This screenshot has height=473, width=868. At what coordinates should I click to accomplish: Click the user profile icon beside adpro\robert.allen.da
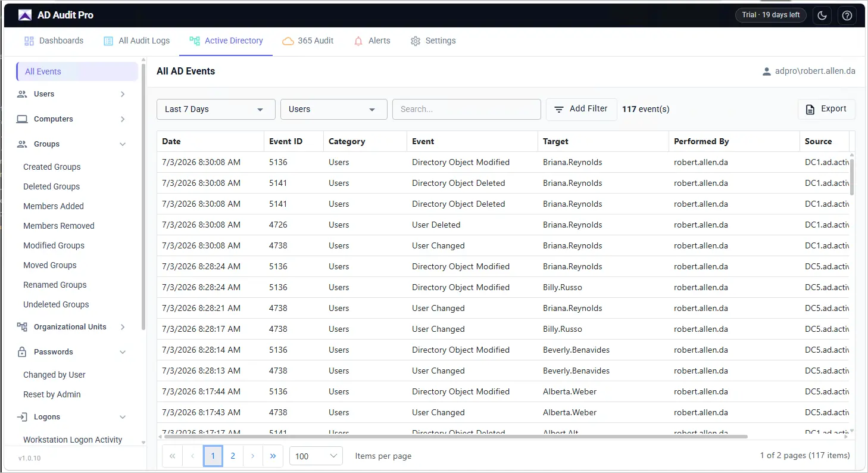click(767, 71)
